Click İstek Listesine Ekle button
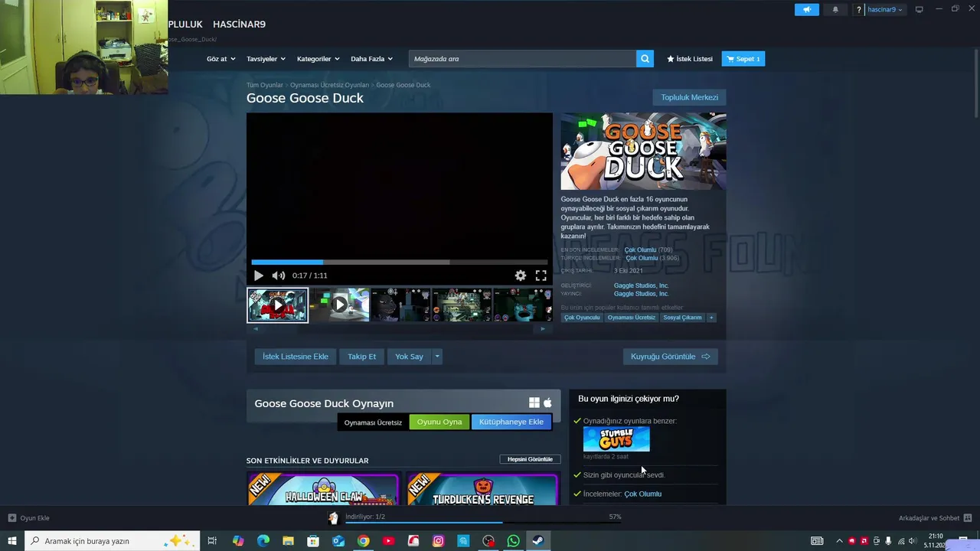 coord(296,357)
